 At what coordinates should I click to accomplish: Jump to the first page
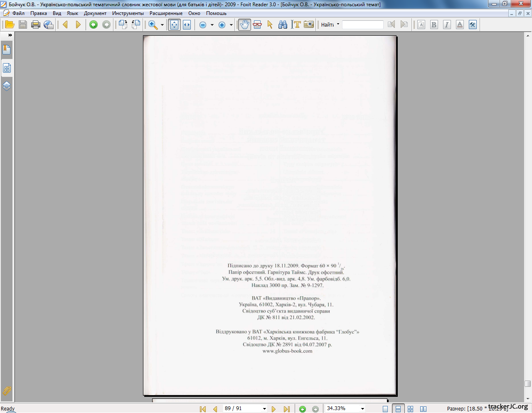(x=203, y=409)
